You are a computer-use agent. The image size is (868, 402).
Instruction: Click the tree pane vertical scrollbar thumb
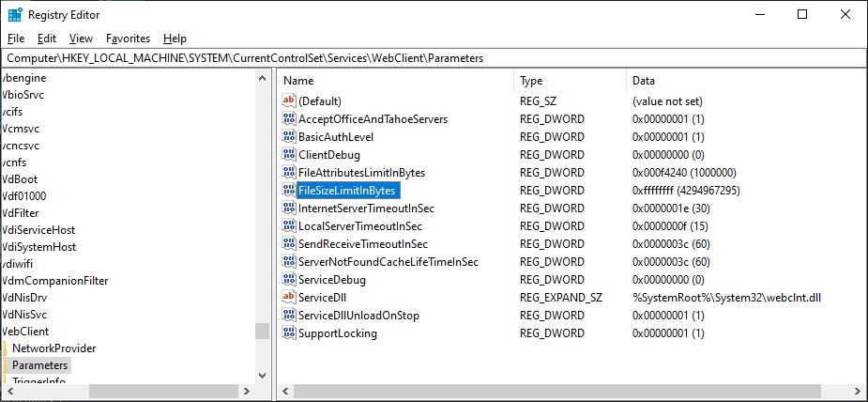[262, 332]
